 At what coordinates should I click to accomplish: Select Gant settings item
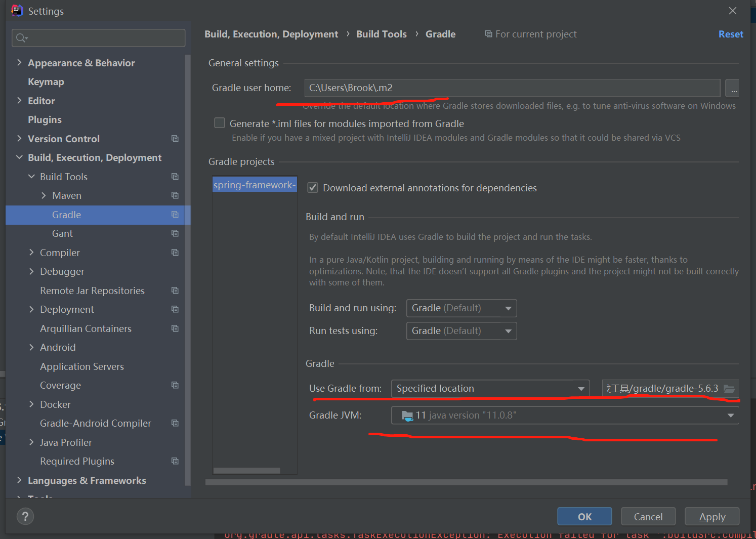pyautogui.click(x=62, y=234)
